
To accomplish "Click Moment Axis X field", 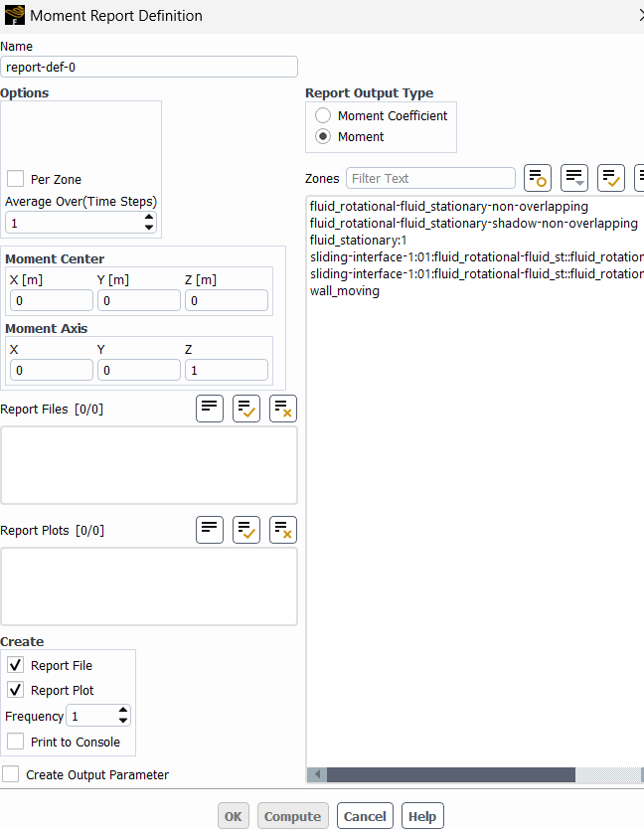I will [x=52, y=370].
